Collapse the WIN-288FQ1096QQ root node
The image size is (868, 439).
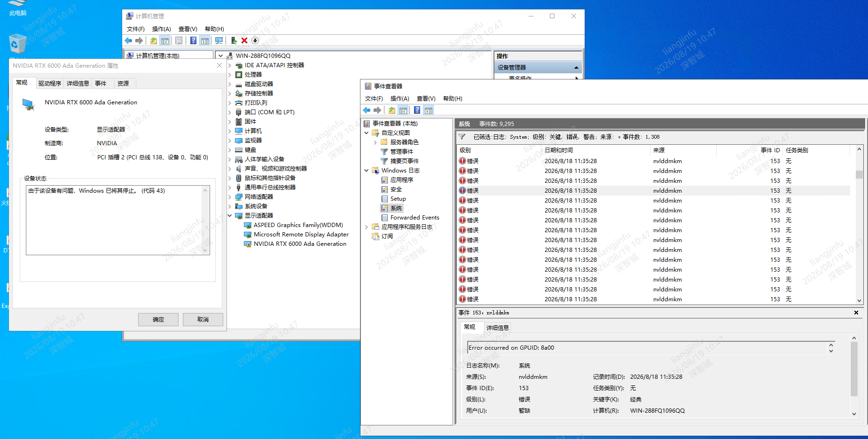pos(220,56)
